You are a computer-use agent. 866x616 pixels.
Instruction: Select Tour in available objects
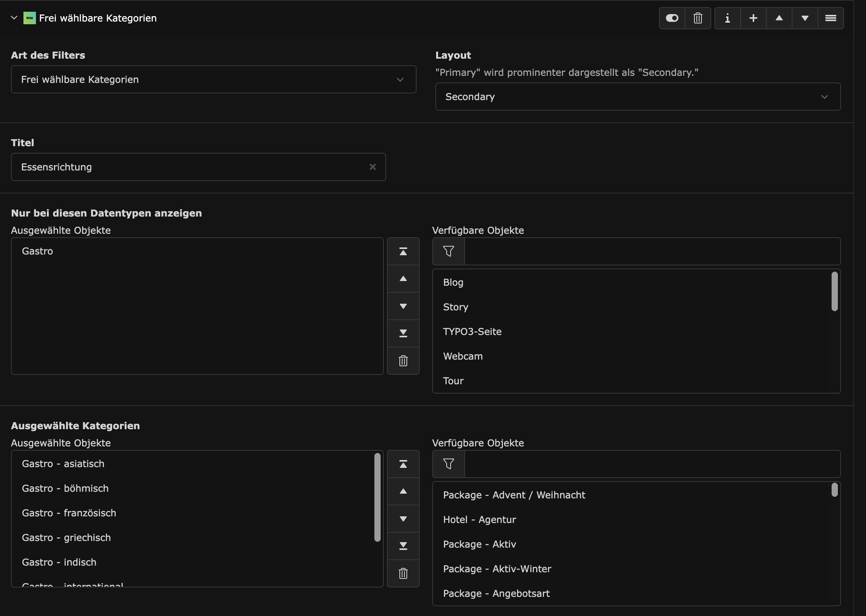(x=632, y=381)
